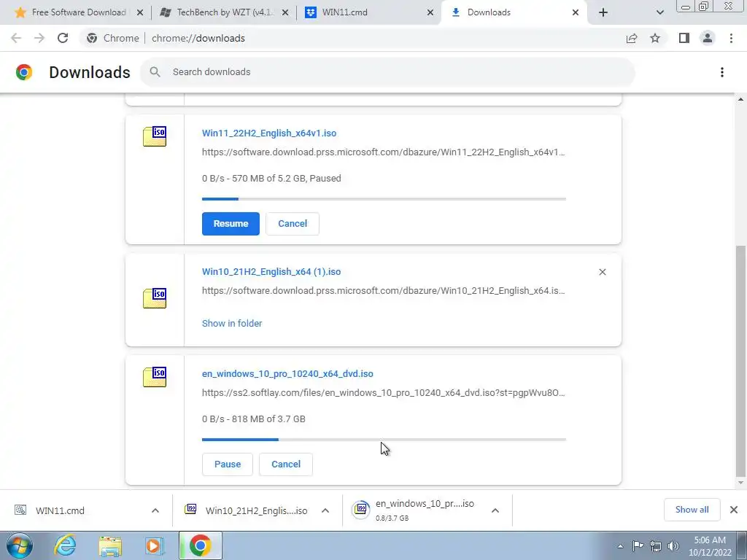747x560 pixels.
Task: Click the Win11 microsoft.com source URL
Action: [384, 152]
